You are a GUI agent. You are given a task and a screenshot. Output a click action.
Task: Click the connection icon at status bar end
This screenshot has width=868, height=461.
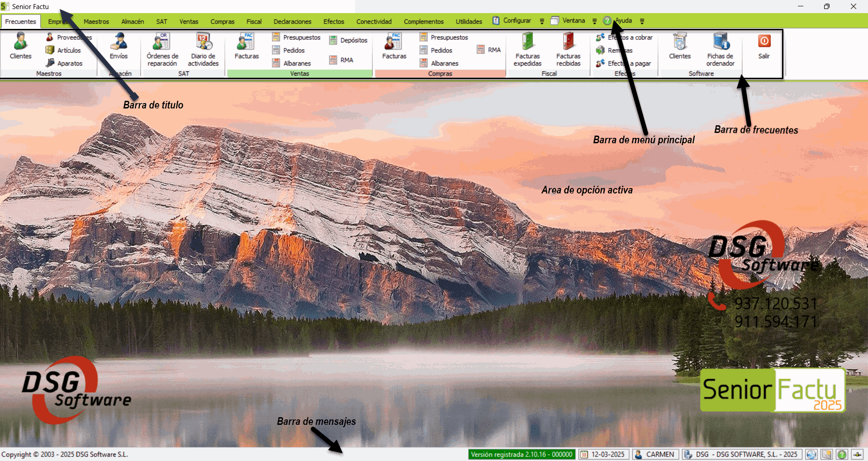pyautogui.click(x=857, y=454)
